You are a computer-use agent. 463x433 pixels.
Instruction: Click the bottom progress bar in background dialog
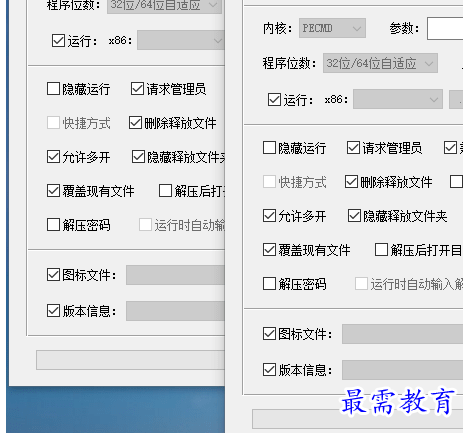click(130, 360)
